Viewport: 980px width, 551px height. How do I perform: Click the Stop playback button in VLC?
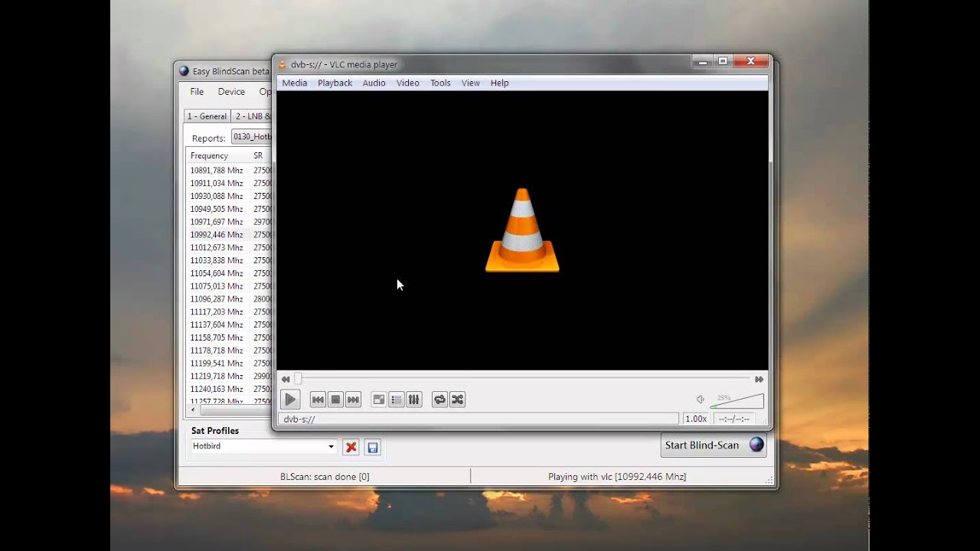click(335, 399)
